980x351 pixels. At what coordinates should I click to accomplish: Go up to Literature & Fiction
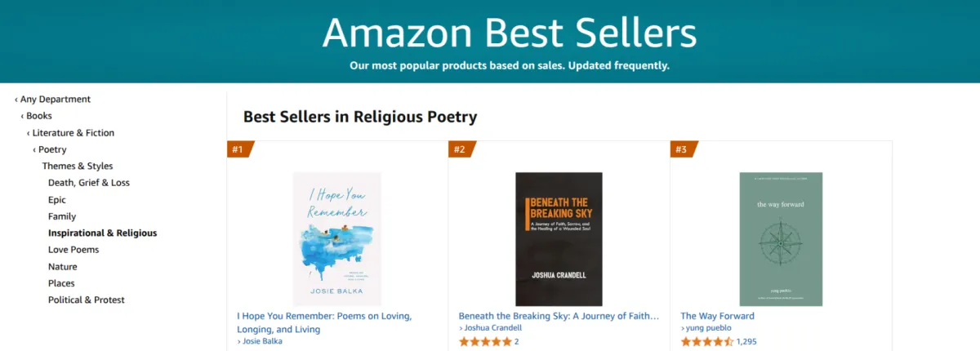pos(73,133)
